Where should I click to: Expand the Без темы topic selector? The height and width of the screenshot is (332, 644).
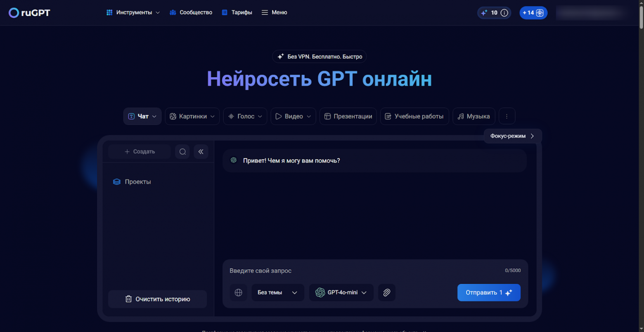coord(278,292)
